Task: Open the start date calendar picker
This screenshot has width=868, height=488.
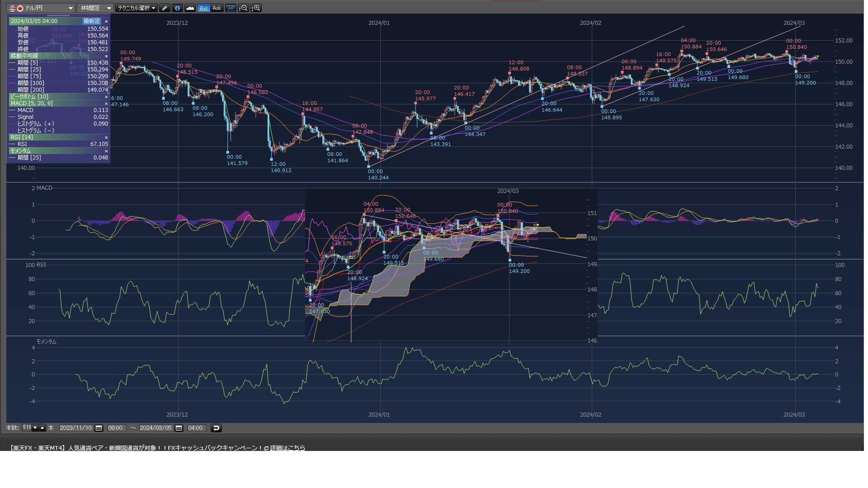Action: [99, 428]
